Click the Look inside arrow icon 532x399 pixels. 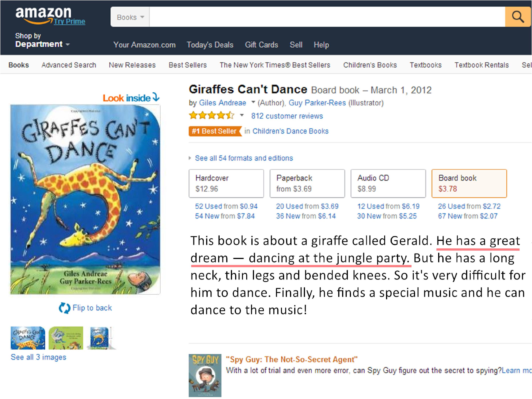point(156,97)
